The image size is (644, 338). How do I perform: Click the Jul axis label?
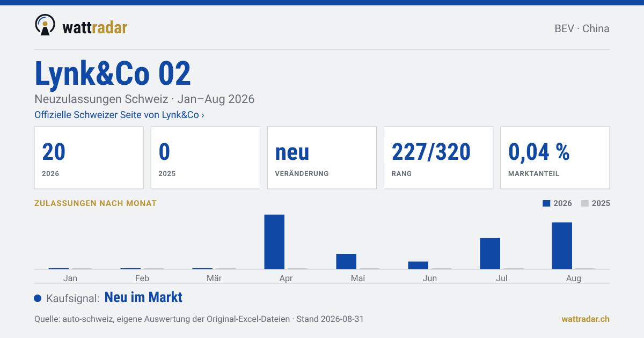[x=502, y=278]
